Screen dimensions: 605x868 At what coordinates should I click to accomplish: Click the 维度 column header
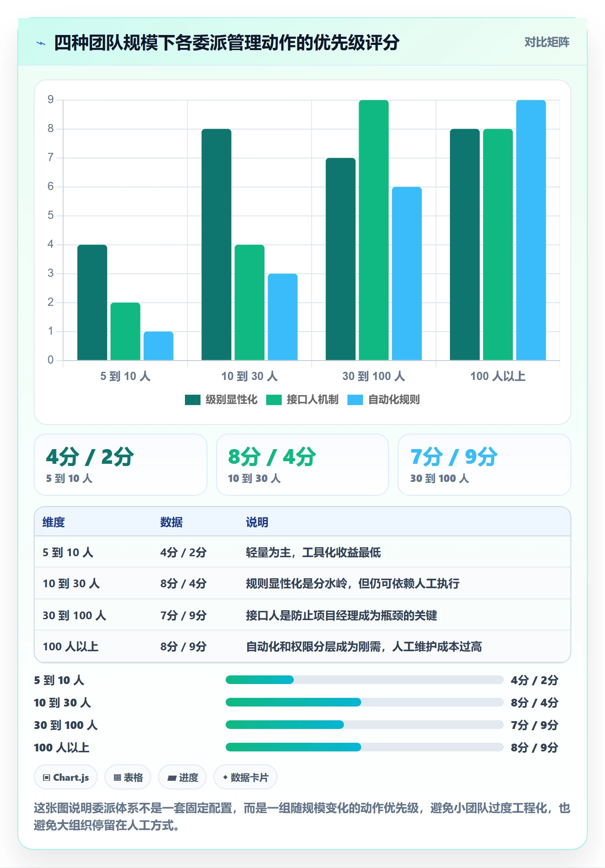point(54,522)
